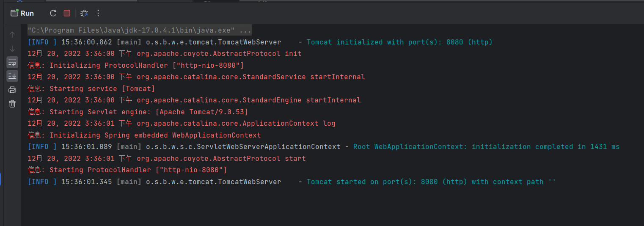Attach the debugger via the bug icon
The width and height of the screenshot is (644, 226).
coord(84,13)
